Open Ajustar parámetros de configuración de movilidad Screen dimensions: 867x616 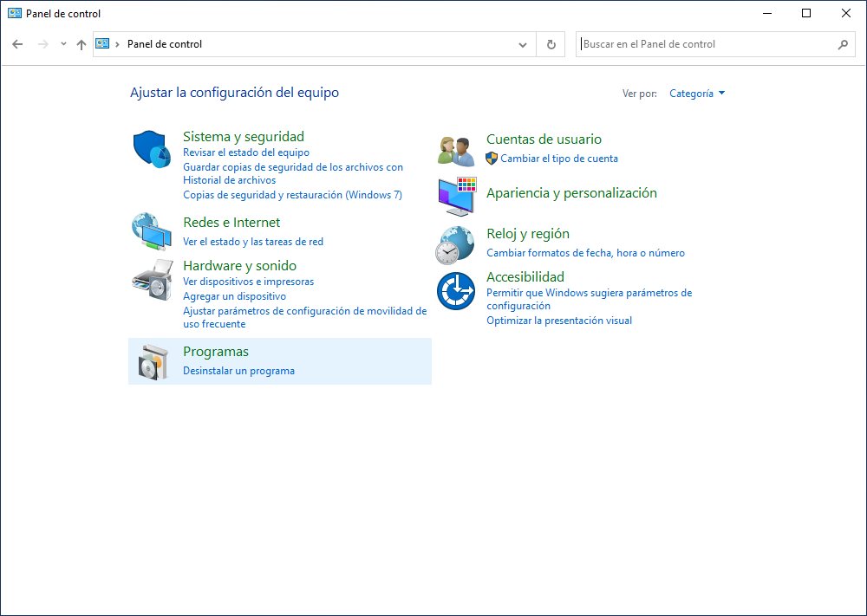pyautogui.click(x=304, y=318)
